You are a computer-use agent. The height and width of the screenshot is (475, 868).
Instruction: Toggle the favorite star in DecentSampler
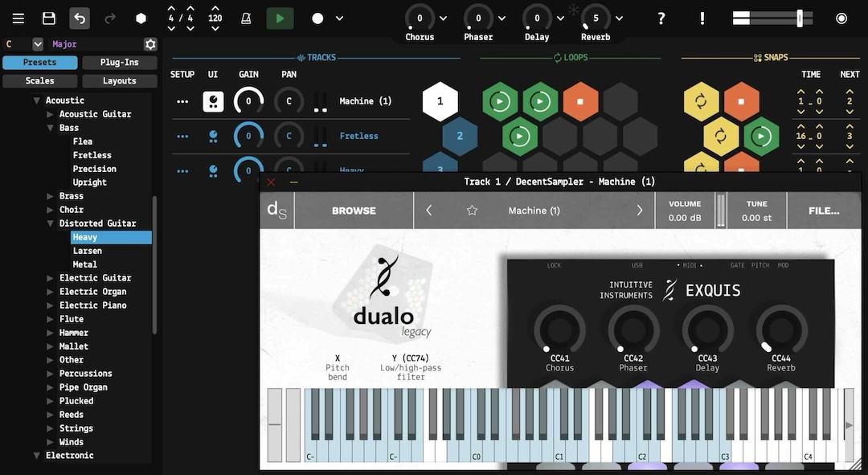(x=472, y=211)
